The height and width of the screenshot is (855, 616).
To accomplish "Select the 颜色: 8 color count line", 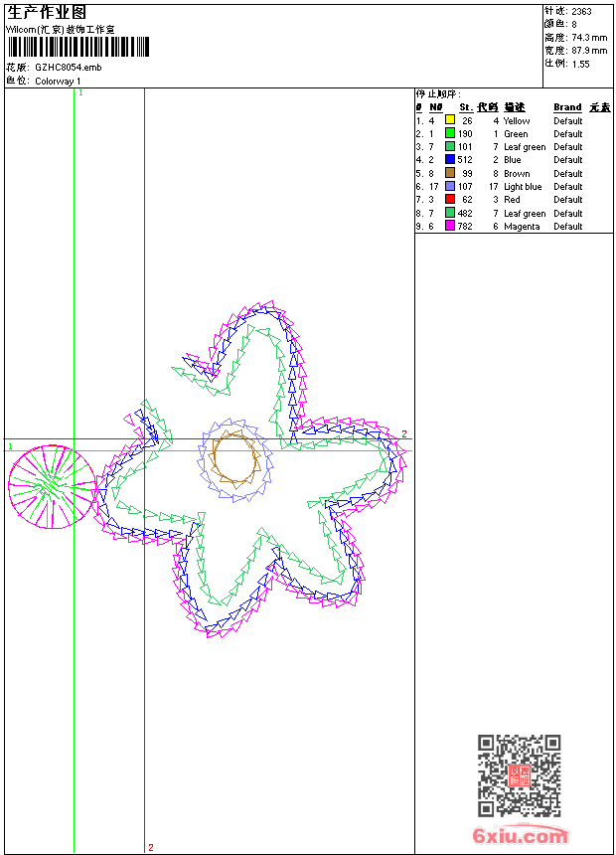I will tap(560, 24).
